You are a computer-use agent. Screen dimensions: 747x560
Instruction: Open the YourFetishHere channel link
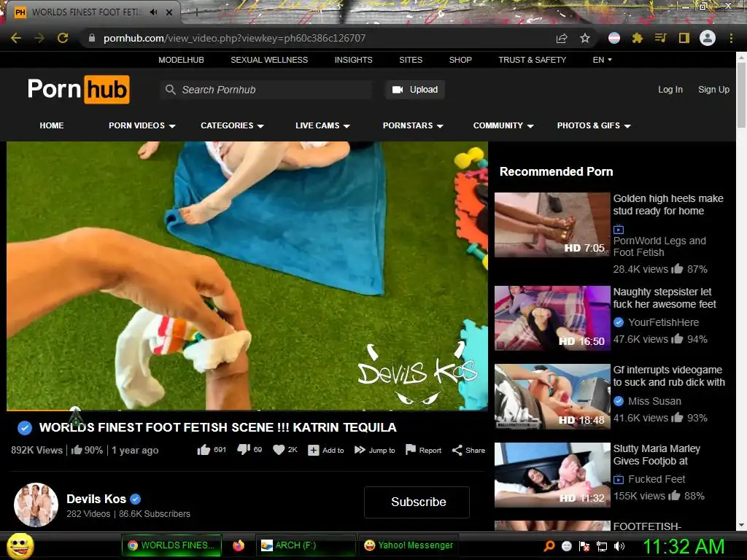[x=663, y=322]
